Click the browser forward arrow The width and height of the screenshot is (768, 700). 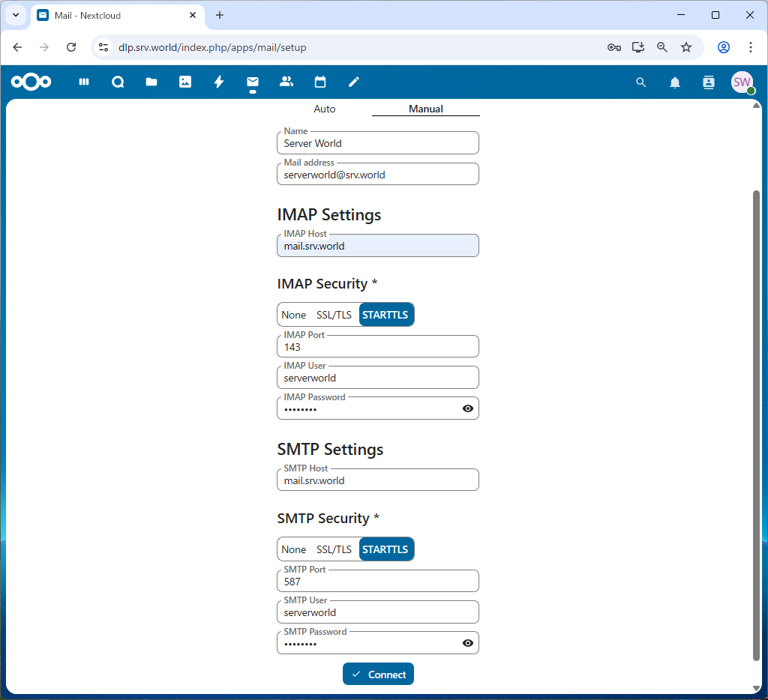(44, 47)
